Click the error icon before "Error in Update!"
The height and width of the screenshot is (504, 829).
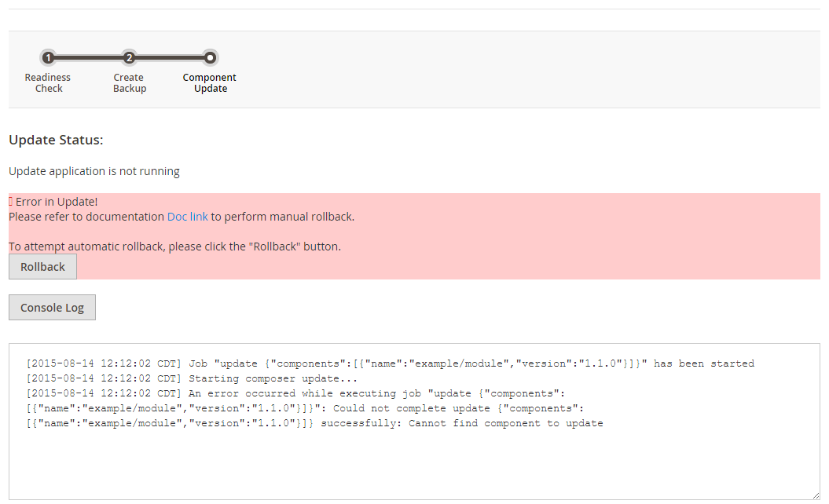tap(11, 202)
